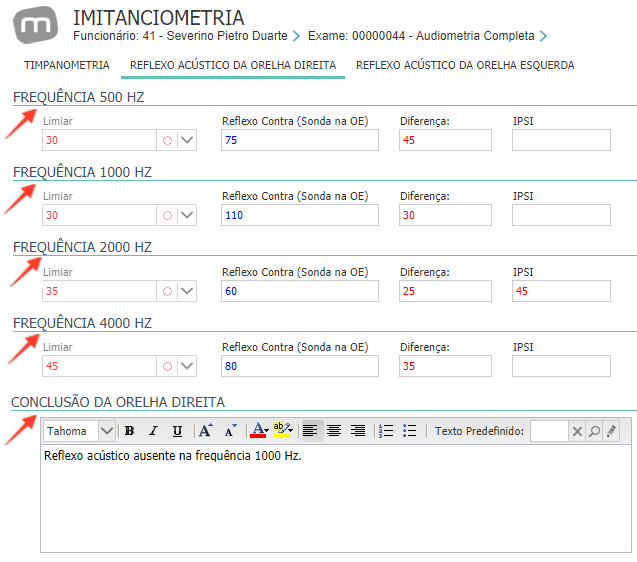Expand 2000 Hz Limiar dropdown
The width and height of the screenshot is (637, 562).
pos(187,291)
